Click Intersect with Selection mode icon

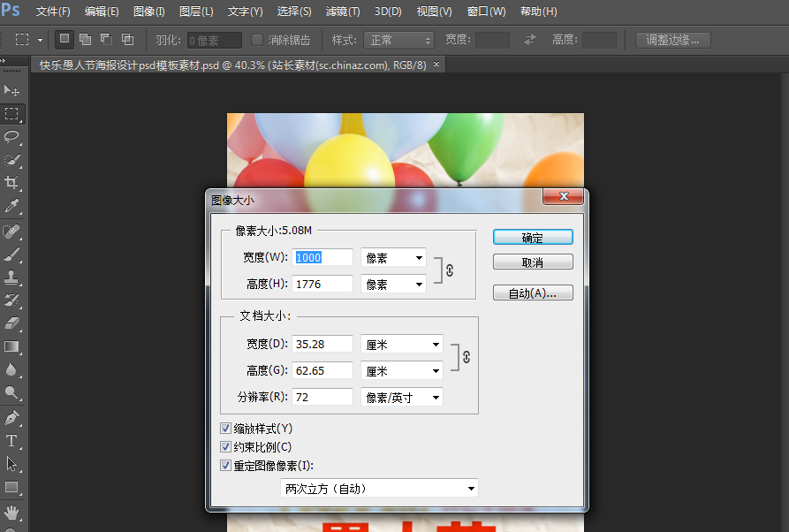coord(128,39)
